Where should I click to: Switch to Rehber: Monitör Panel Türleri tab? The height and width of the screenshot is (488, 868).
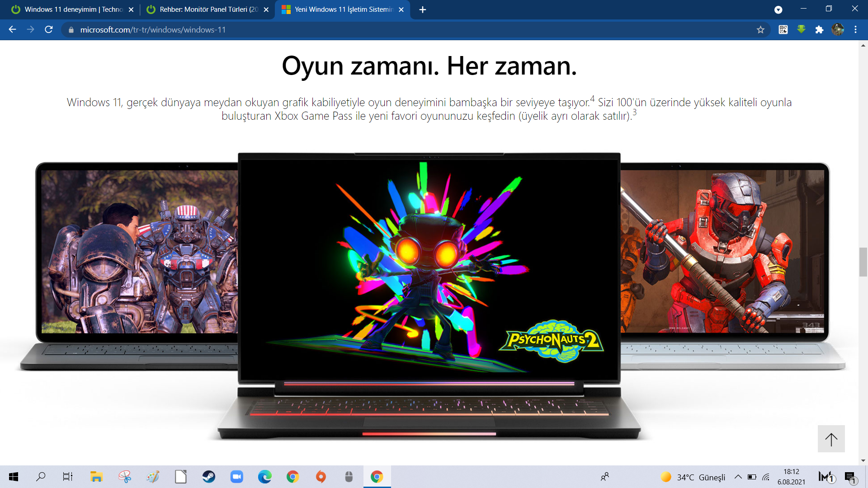click(x=208, y=9)
